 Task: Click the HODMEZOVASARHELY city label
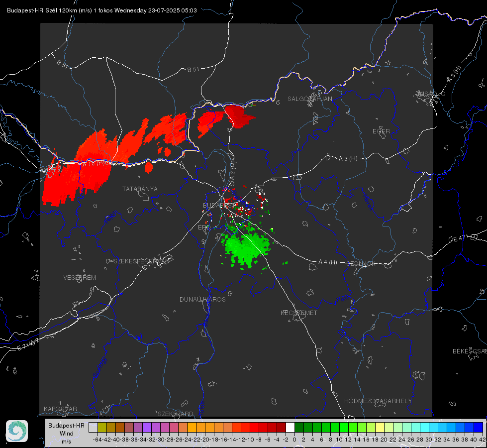[x=378, y=401]
